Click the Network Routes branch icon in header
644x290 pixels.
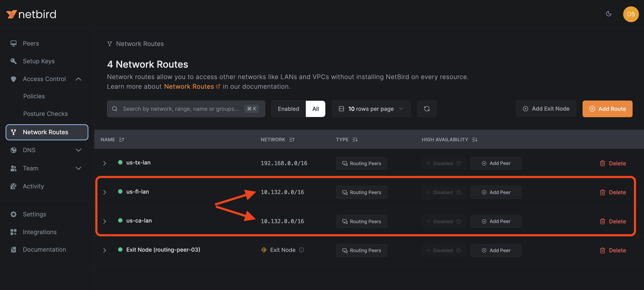110,43
